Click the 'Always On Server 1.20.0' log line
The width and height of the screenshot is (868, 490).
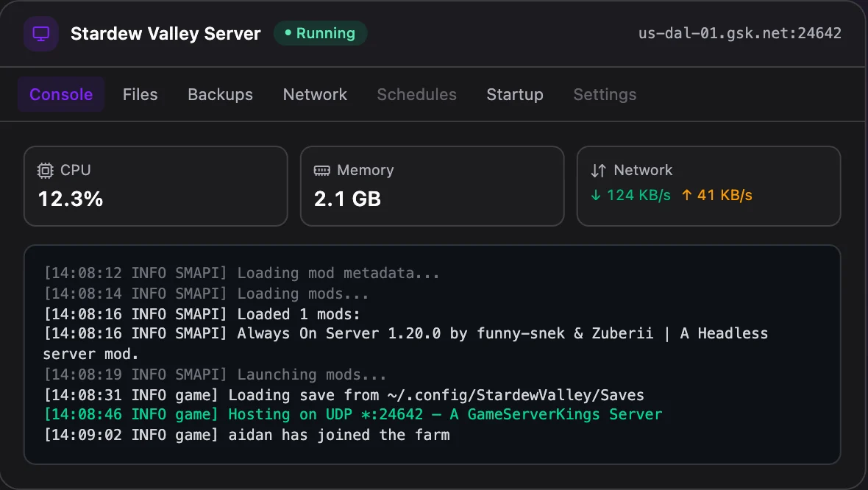pyautogui.click(x=406, y=344)
